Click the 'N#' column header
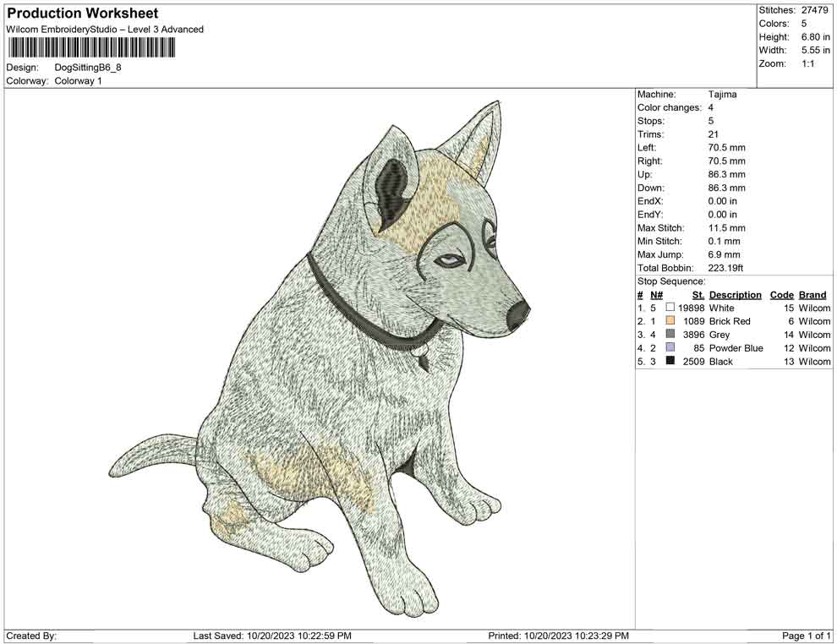Screen dimensions: 837x644 coord(656,295)
